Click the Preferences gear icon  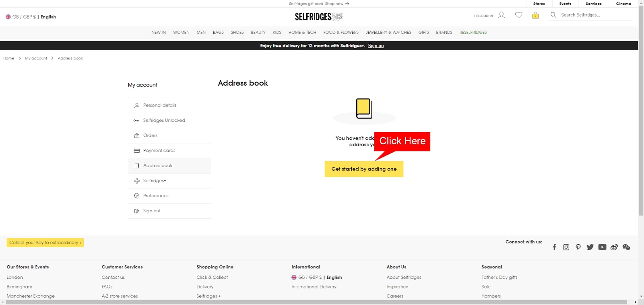coord(137,196)
